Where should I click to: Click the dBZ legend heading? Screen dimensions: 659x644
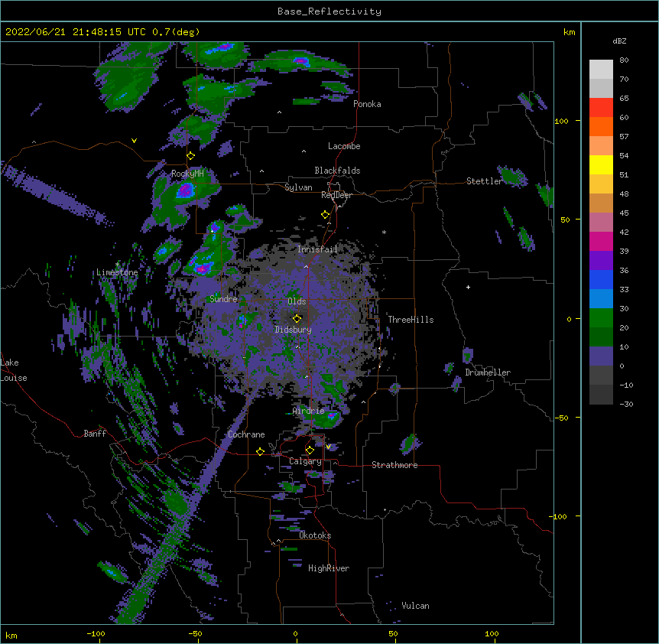[619, 41]
